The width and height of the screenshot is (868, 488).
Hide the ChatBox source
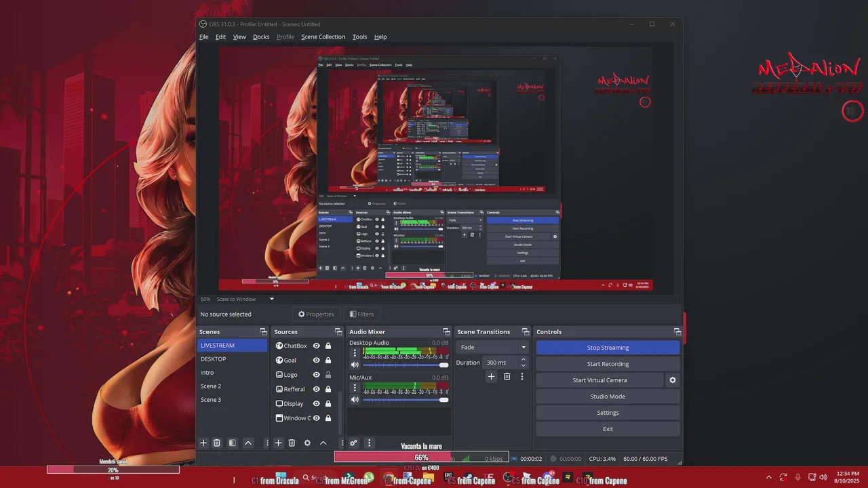click(x=316, y=346)
